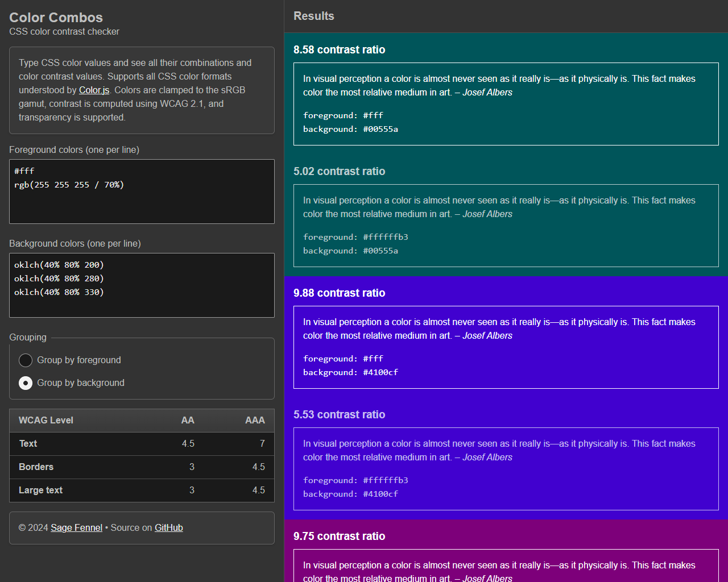Click the Borders row label
The image size is (728, 582).
point(36,467)
